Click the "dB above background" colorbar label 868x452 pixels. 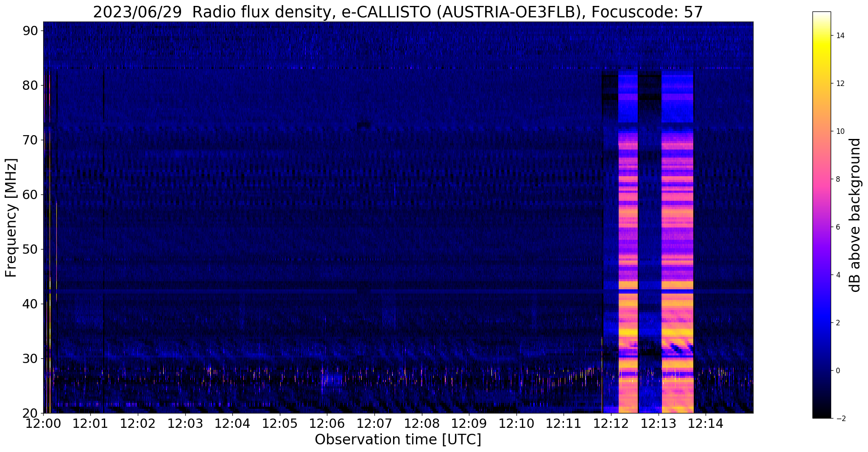tap(855, 215)
